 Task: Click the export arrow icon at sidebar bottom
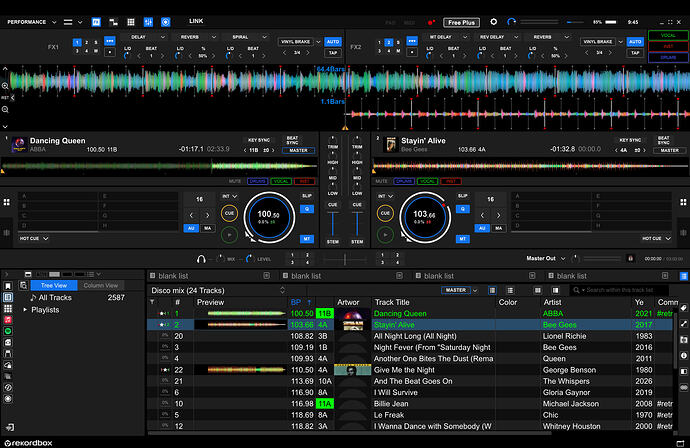10,427
